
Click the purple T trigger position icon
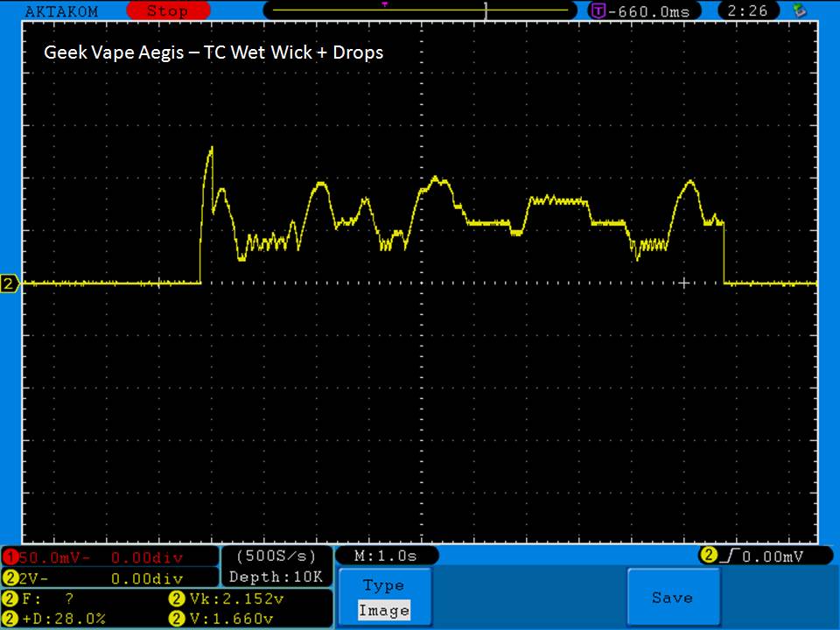(x=598, y=11)
